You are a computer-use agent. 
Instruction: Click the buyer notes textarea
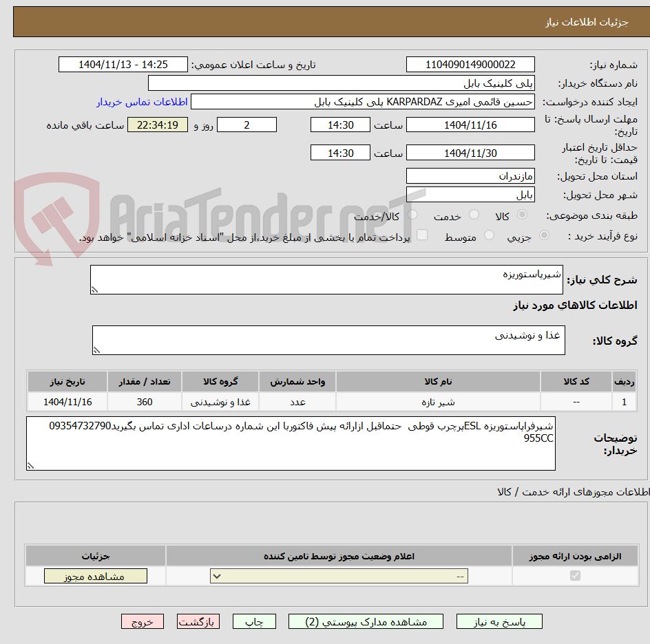[x=291, y=444]
